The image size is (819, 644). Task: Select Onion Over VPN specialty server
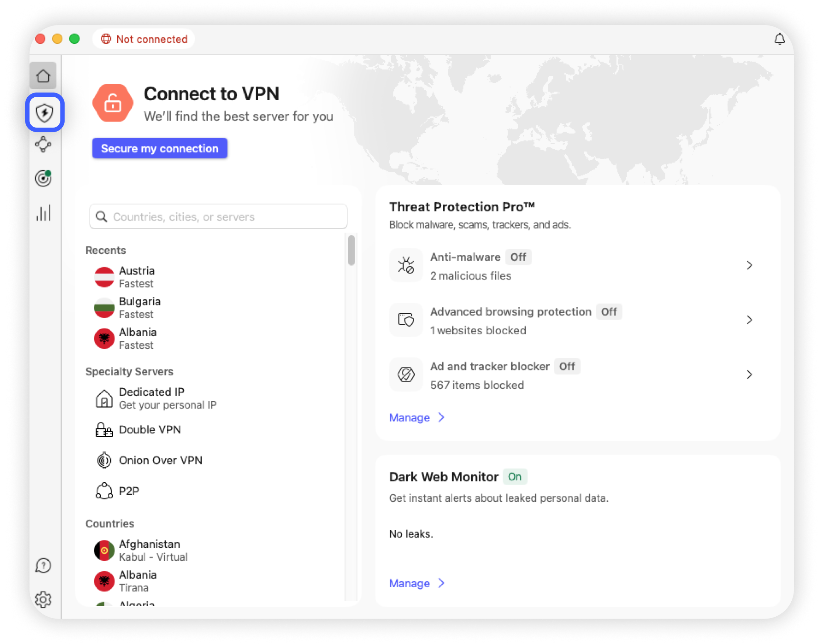click(160, 460)
